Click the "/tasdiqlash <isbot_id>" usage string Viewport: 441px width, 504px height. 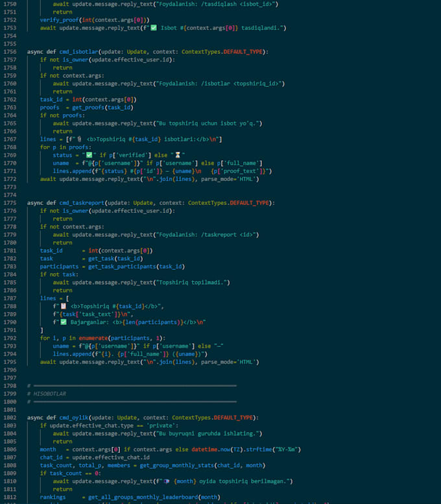215,4
